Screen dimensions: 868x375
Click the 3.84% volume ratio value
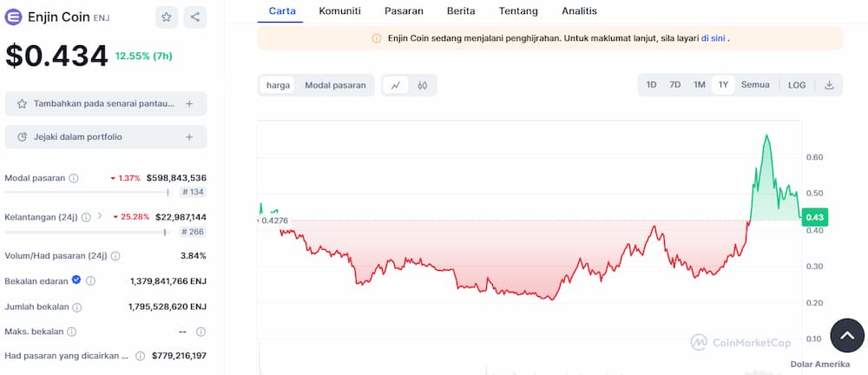(194, 256)
